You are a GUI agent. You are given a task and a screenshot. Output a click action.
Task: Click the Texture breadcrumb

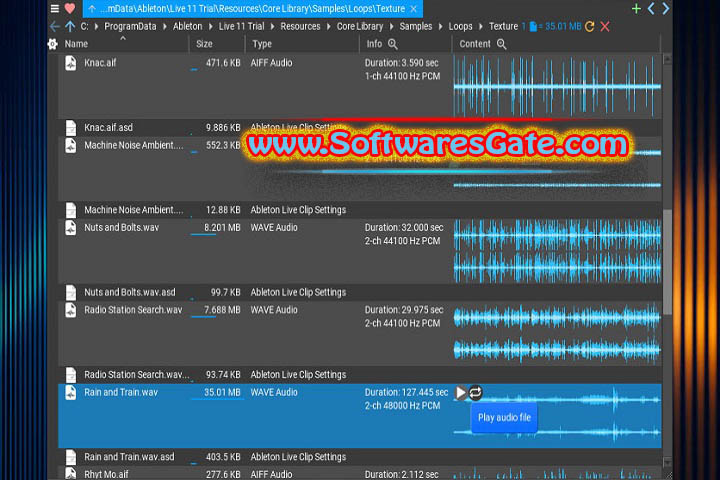coord(503,27)
